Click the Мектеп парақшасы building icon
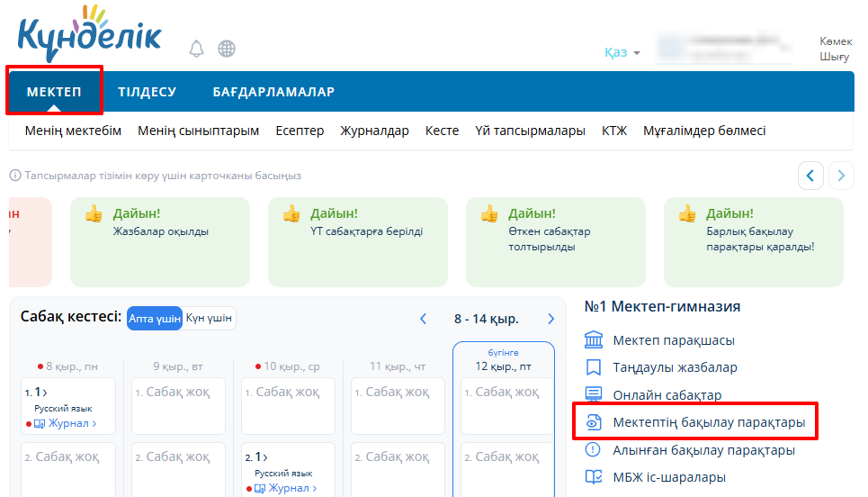Screen dimensions: 868x497 point(594,340)
